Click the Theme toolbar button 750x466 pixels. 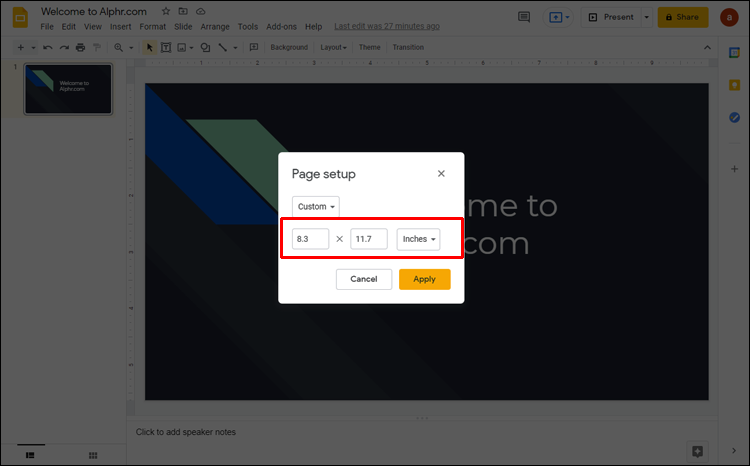point(369,47)
